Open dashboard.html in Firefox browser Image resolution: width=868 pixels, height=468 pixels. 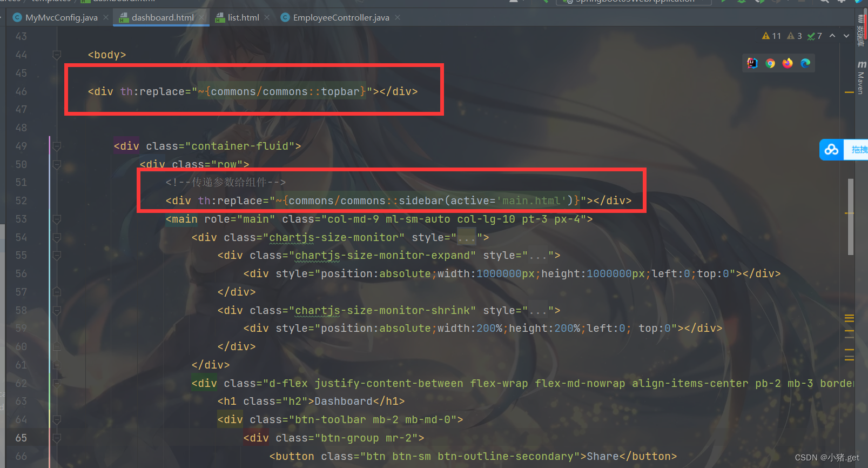(x=788, y=63)
